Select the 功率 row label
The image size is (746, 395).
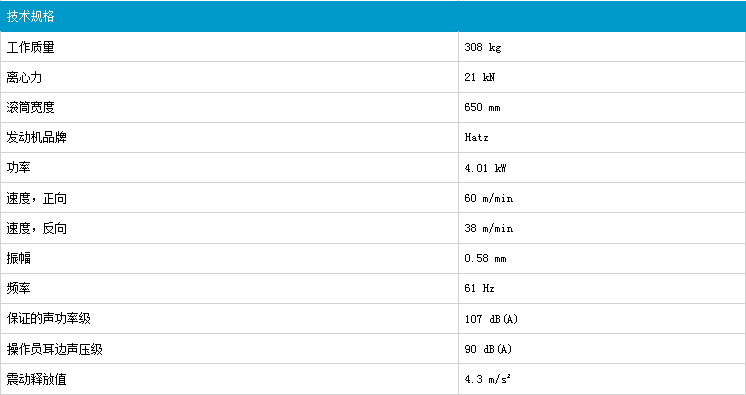pyautogui.click(x=18, y=168)
